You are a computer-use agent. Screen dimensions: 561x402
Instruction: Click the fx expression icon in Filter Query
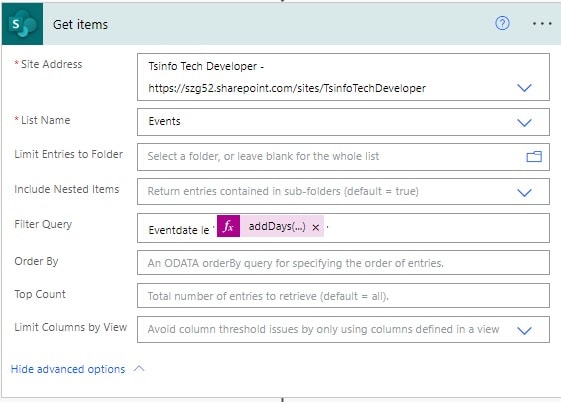click(228, 226)
